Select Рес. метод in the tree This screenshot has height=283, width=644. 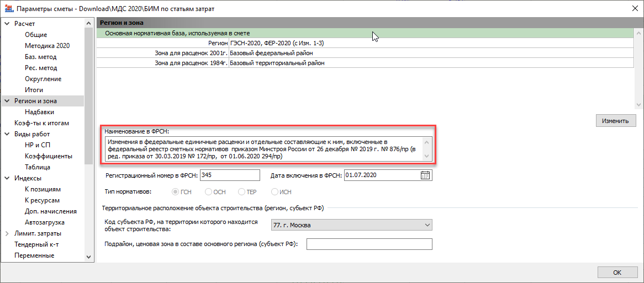pos(41,68)
